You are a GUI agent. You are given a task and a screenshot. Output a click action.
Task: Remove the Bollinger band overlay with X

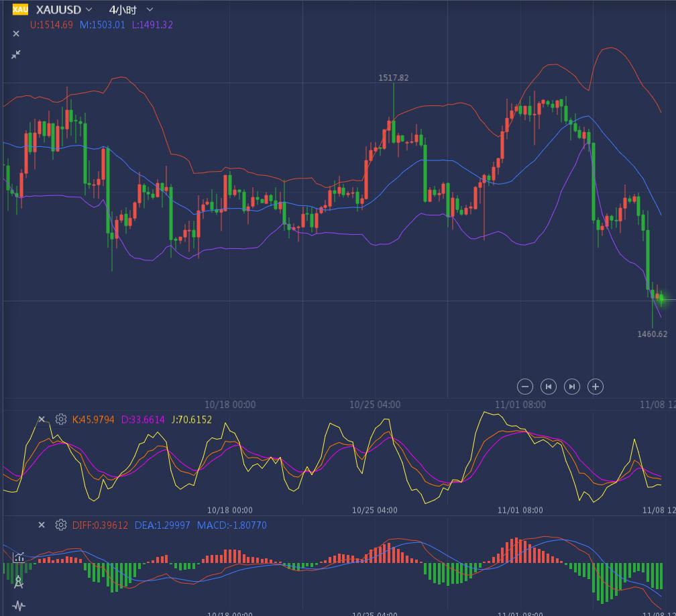[16, 34]
